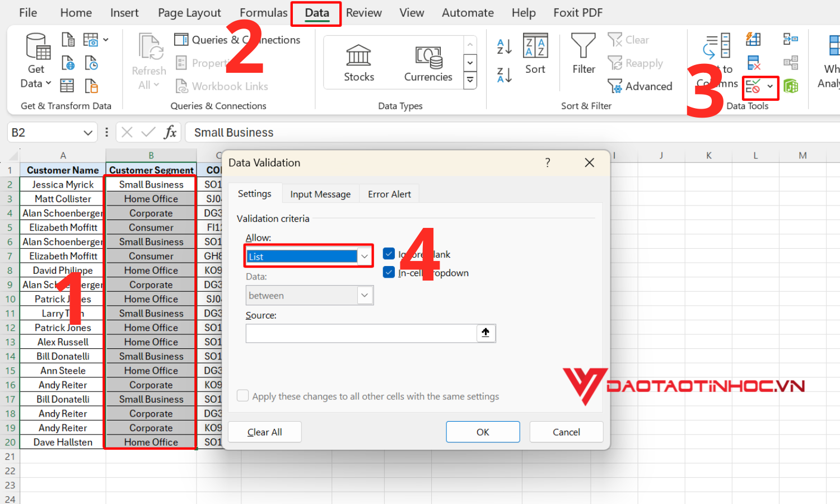Select the Currencies data type
This screenshot has width=840, height=504.
click(x=428, y=63)
